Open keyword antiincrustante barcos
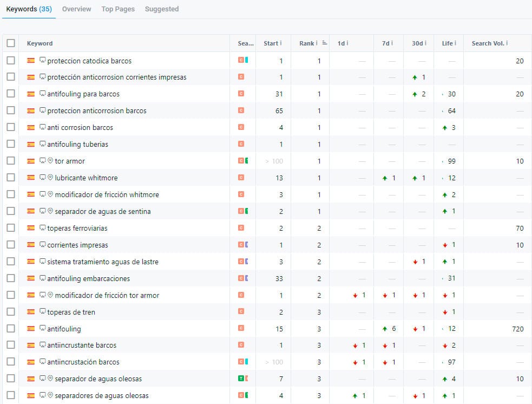Screen dimensions: 532x404 [x=82, y=346]
